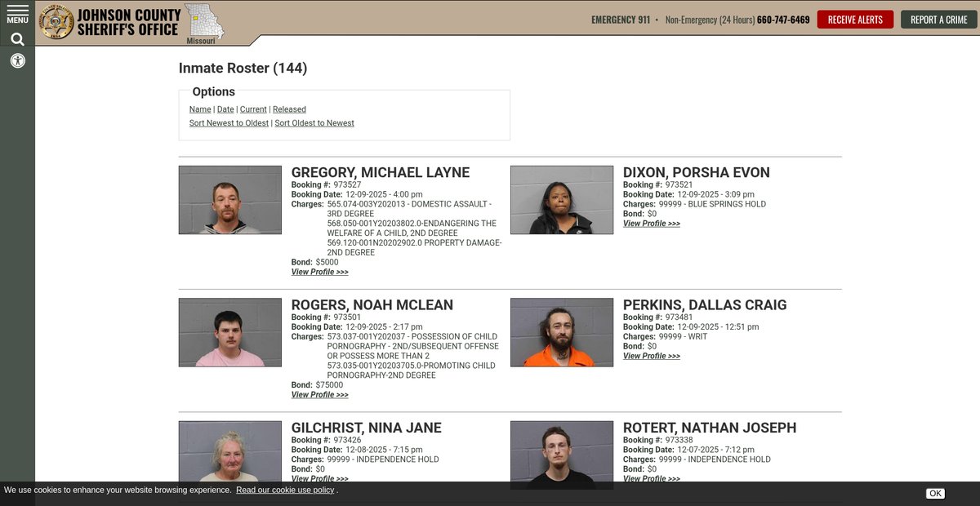Click the RECEIVE ALERTS button
The width and height of the screenshot is (980, 506).
pyautogui.click(x=855, y=20)
